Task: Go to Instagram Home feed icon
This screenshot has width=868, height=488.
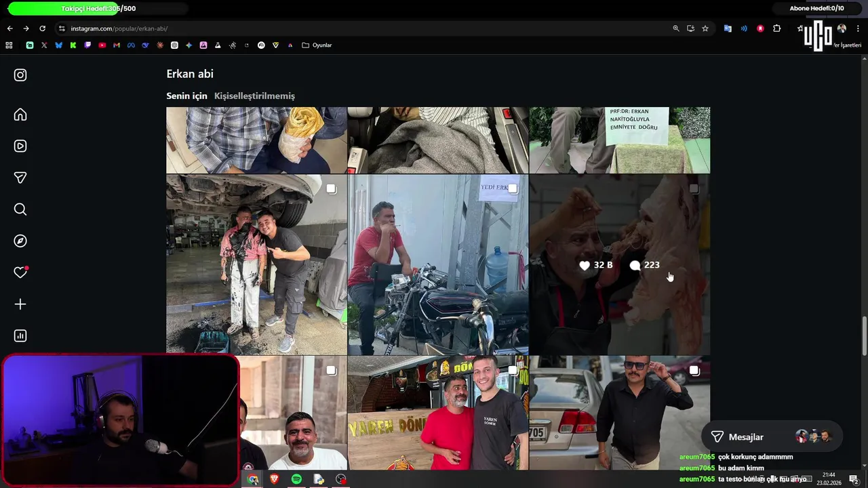Action: click(20, 115)
